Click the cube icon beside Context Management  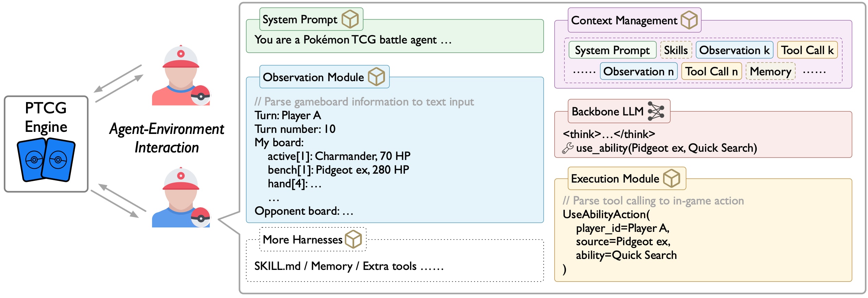click(689, 20)
